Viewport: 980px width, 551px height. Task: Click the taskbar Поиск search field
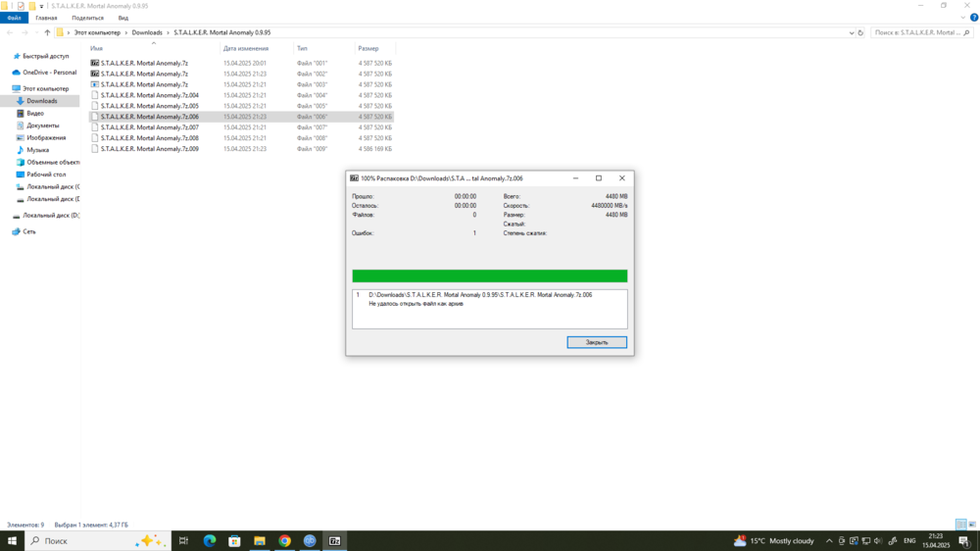coord(97,540)
